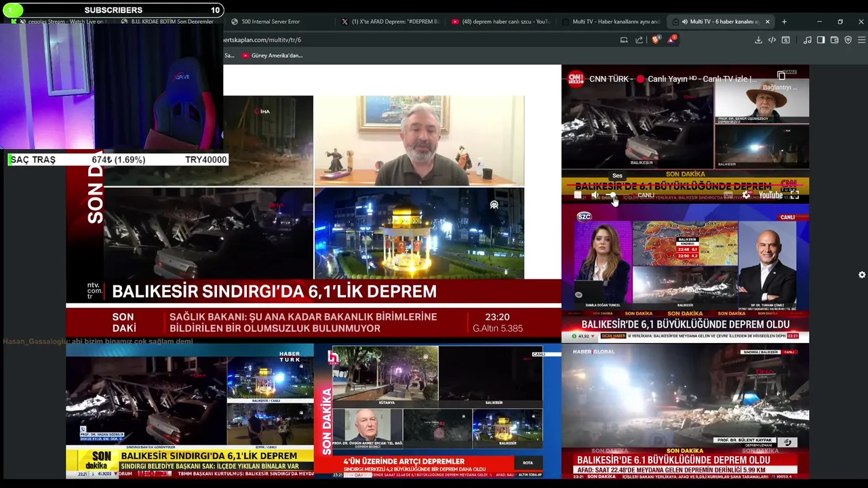This screenshot has width=868, height=488.
Task: Toggle subtitles in CNN Türk player
Action: click(728, 195)
